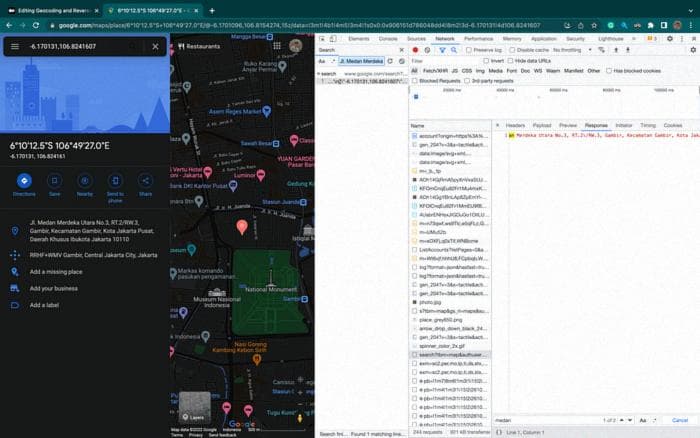This screenshot has height=438, width=700.
Task: Open DevTools three-dot customize menu
Action: pos(682,39)
